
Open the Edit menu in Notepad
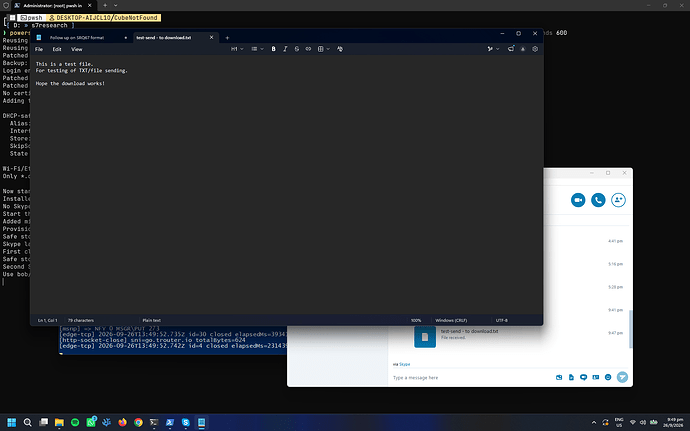[57, 49]
